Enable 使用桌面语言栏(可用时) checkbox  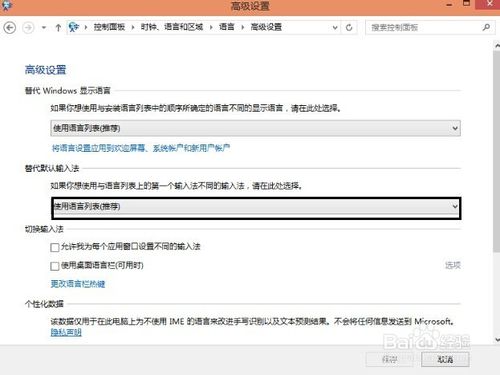[x=55, y=266]
